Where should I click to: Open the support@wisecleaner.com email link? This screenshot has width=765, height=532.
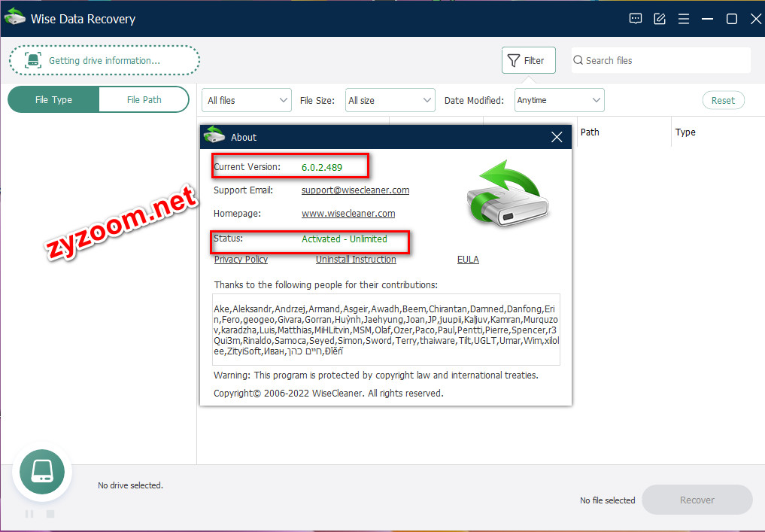[355, 190]
